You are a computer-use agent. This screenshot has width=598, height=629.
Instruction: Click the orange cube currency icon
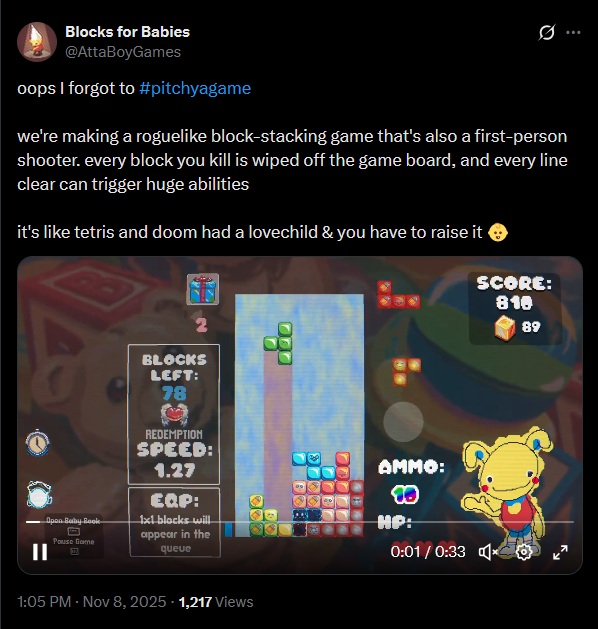(505, 328)
